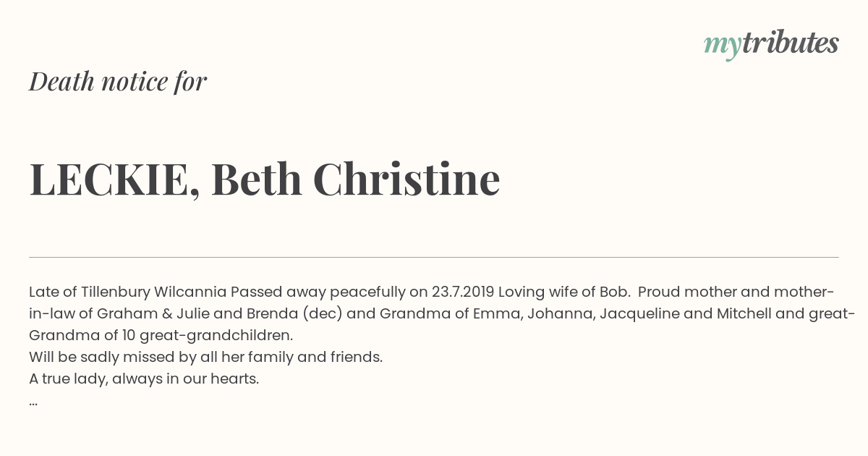Click the "Death notice for" heading
The height and width of the screenshot is (456, 868).
click(x=118, y=81)
